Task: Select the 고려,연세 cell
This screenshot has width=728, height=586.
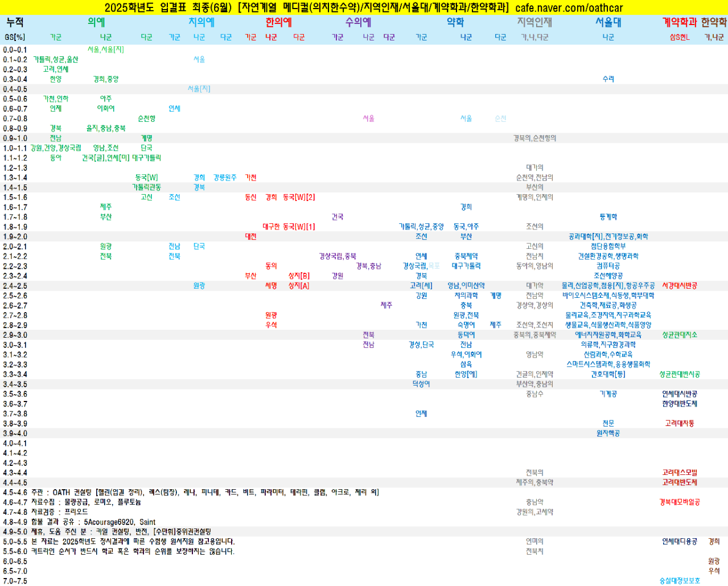Action: (56, 69)
